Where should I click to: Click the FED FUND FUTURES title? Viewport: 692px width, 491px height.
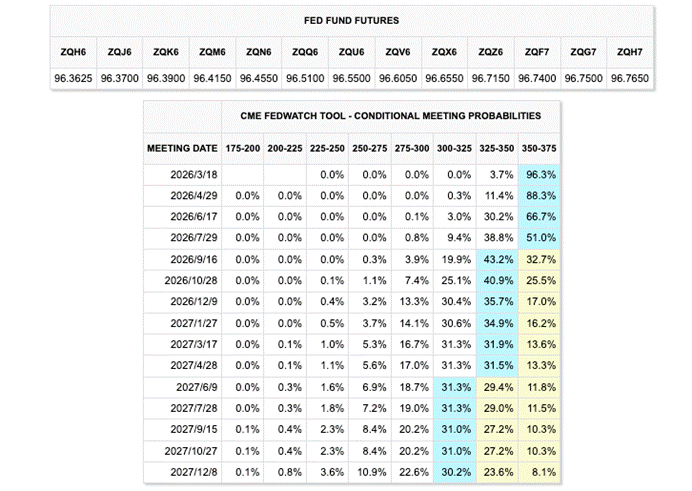pos(353,21)
